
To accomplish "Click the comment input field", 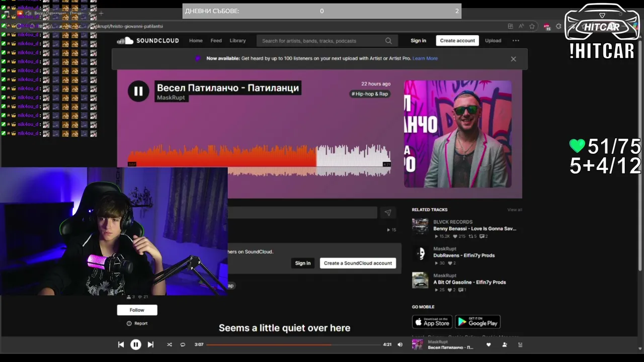I will [302, 213].
